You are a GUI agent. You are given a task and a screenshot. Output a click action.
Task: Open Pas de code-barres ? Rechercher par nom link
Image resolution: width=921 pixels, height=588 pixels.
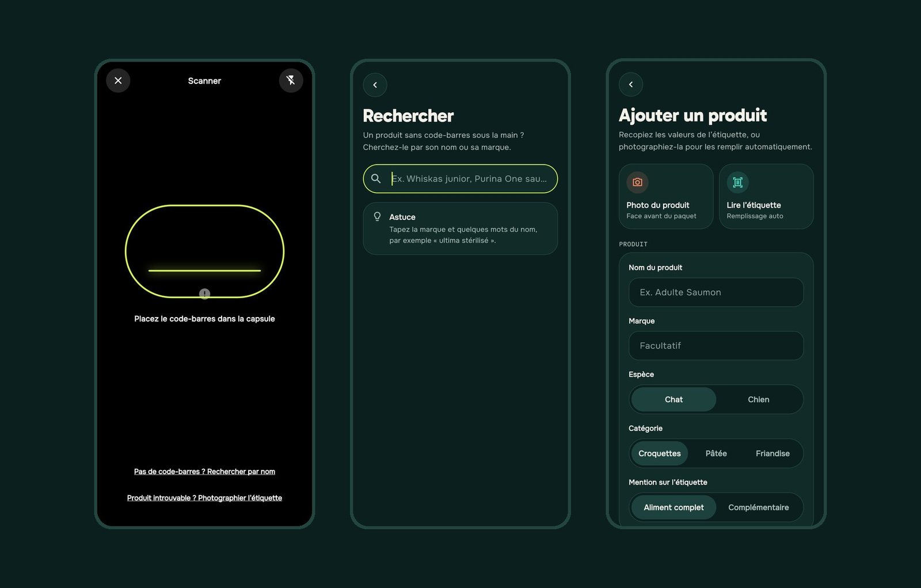(x=204, y=471)
